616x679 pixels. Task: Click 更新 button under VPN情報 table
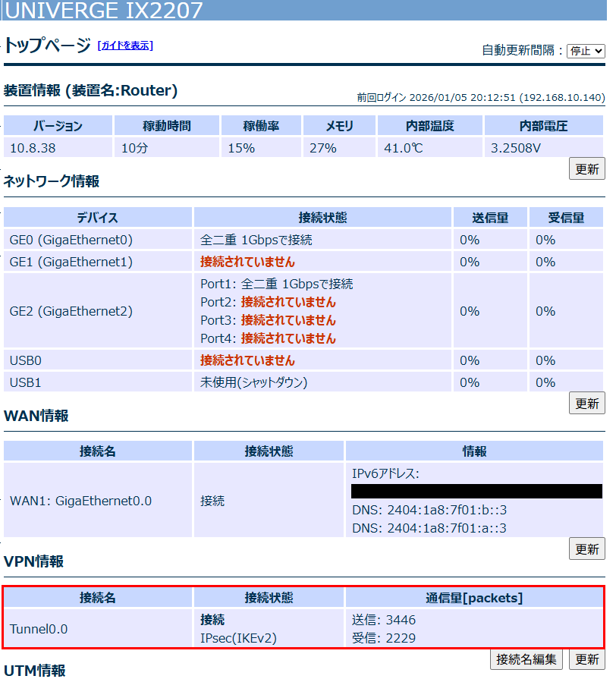tap(586, 659)
